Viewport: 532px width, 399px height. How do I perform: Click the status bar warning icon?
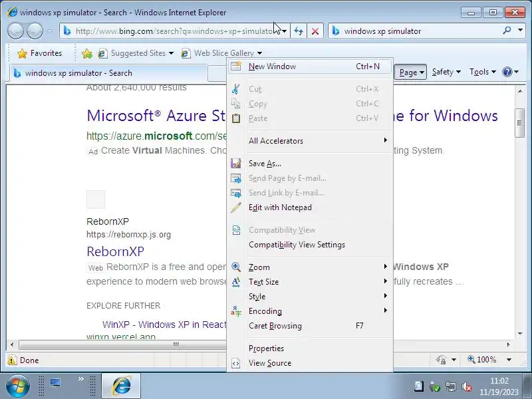[12, 360]
